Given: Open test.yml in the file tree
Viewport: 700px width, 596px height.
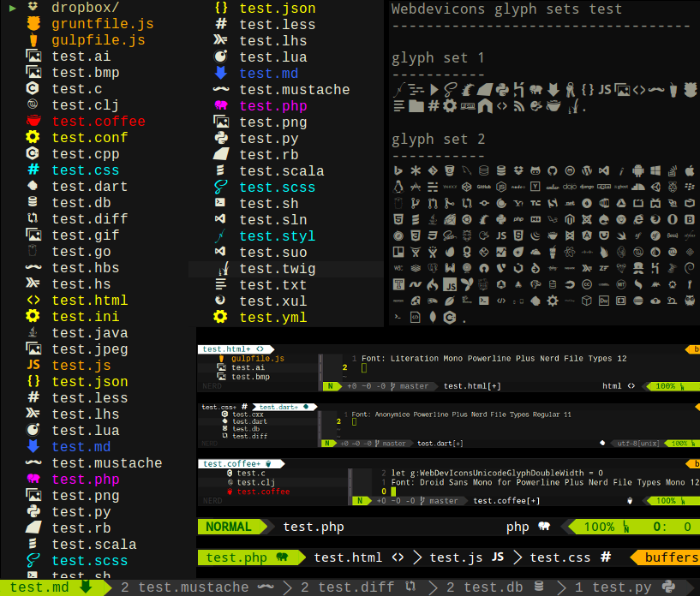Looking at the screenshot, I should pos(273,317).
